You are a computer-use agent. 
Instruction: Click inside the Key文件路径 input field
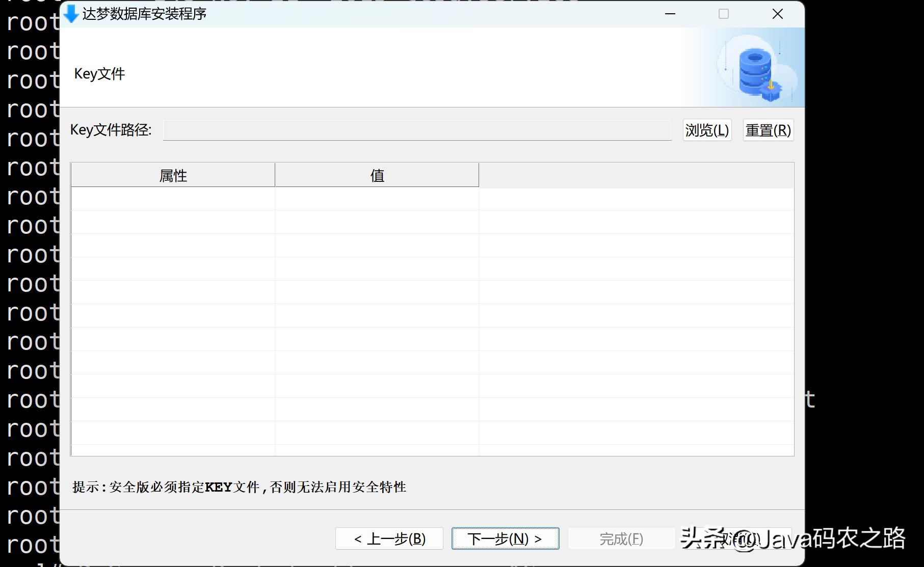pos(418,130)
